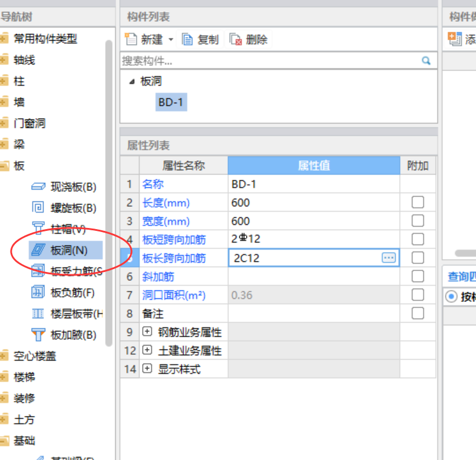
Task: Expand the 柱 tree folder
Action: pyautogui.click(x=4, y=81)
